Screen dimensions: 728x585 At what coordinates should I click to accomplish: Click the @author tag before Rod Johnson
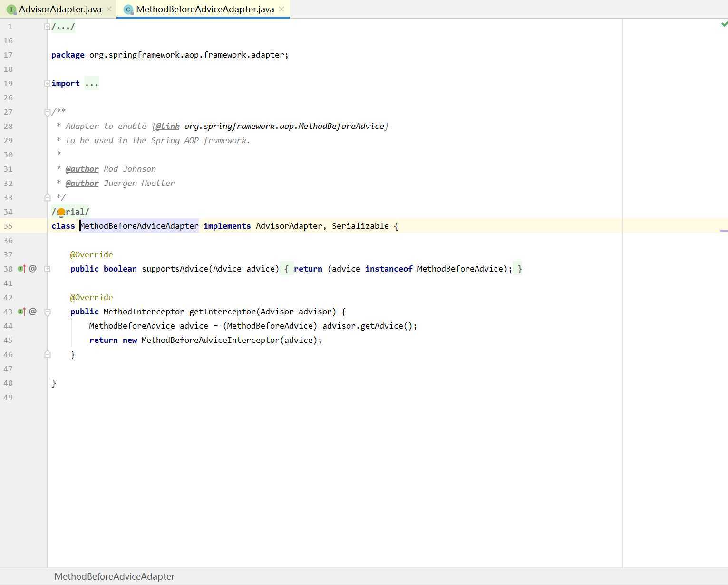[x=82, y=169]
